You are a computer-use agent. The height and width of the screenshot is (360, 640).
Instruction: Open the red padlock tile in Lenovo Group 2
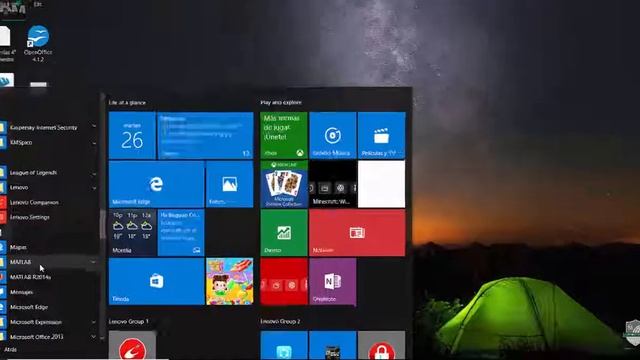click(382, 345)
